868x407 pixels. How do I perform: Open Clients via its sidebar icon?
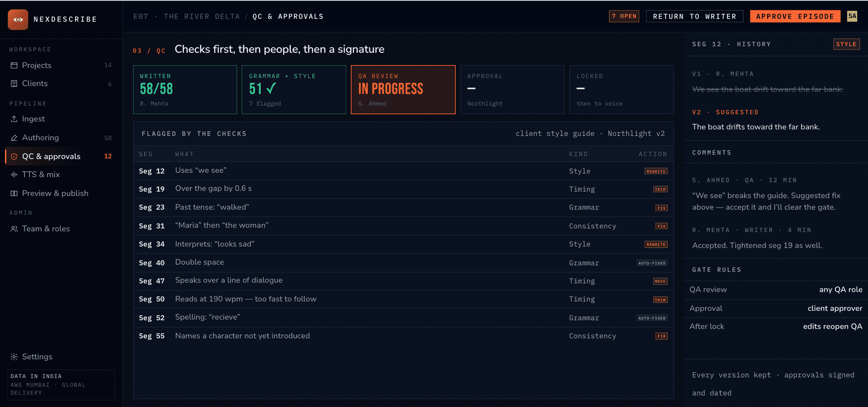coord(14,84)
